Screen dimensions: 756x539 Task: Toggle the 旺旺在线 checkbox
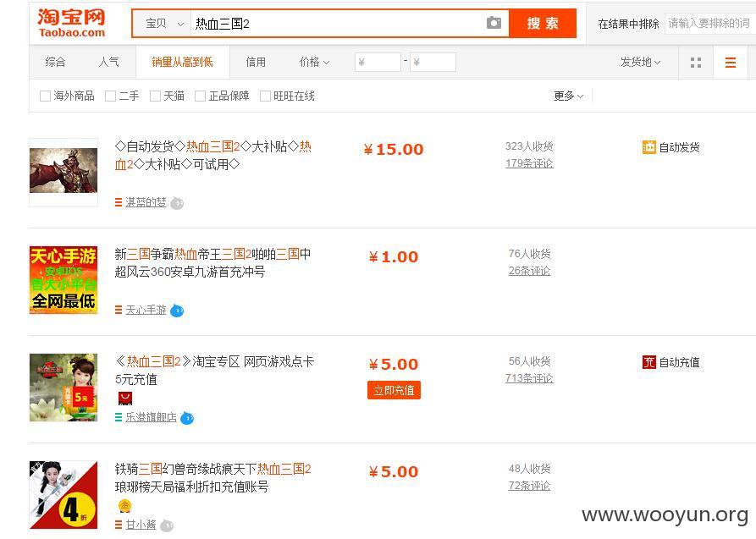click(x=265, y=96)
